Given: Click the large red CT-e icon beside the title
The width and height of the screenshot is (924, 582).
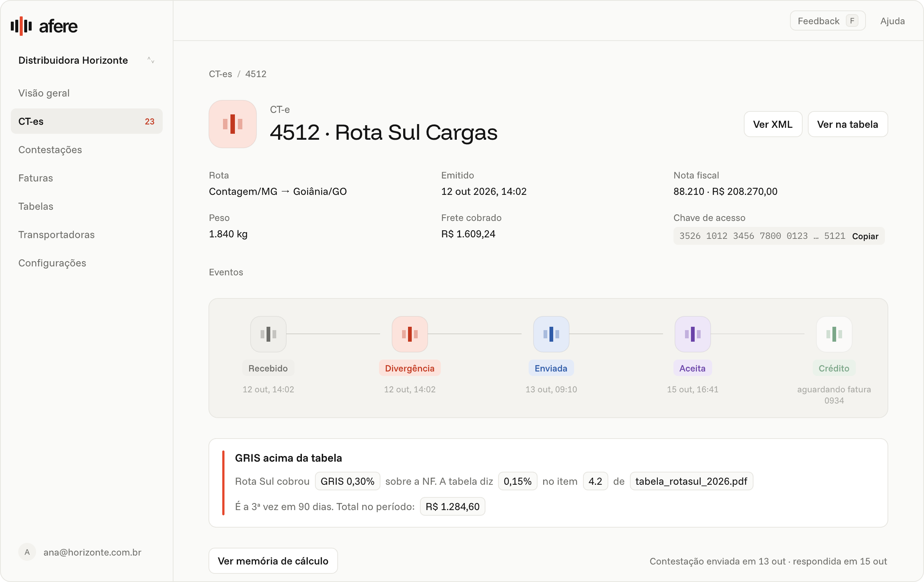Looking at the screenshot, I should click(x=233, y=124).
